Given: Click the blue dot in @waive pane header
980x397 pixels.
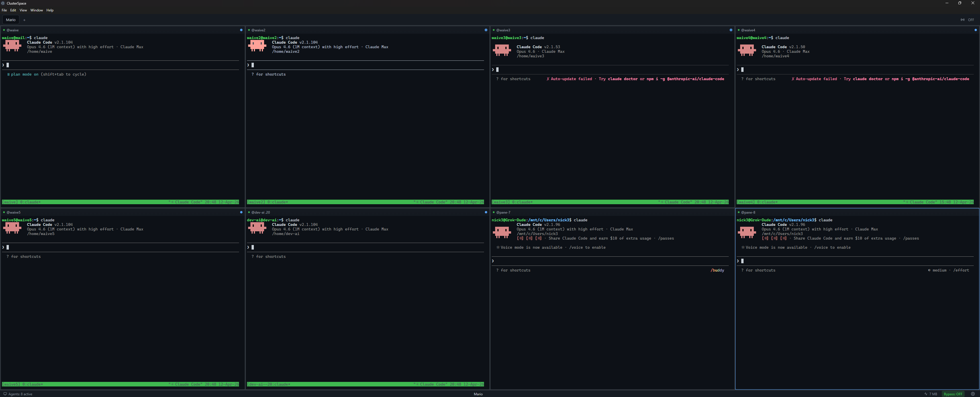Looking at the screenshot, I should coord(241,30).
